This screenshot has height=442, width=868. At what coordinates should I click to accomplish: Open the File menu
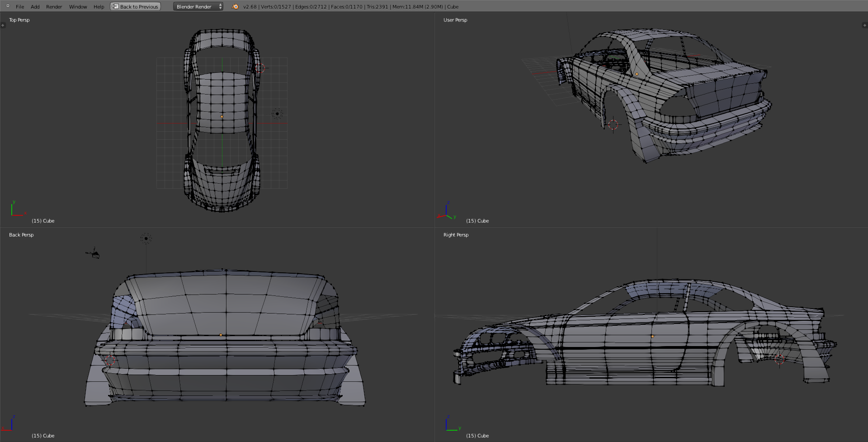point(20,7)
